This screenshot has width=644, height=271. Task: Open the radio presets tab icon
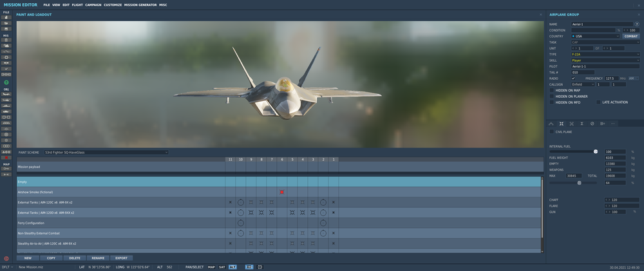603,124
